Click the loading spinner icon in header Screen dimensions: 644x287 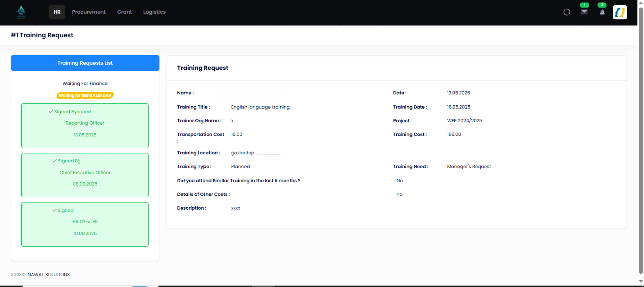pos(567,12)
